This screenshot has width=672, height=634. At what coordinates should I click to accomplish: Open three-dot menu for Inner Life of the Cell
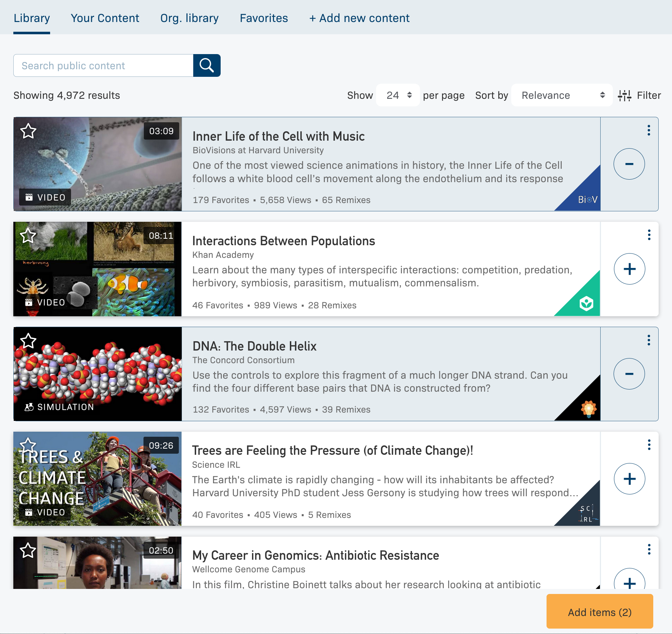point(649,130)
